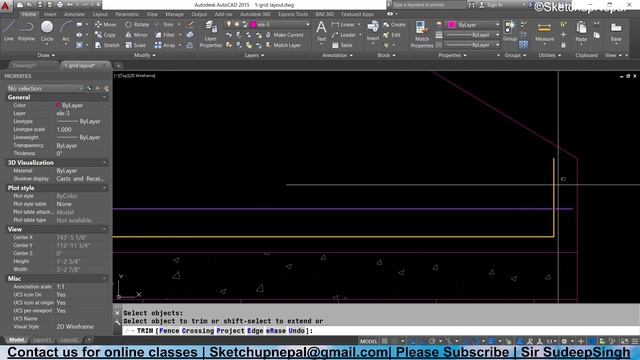Activate the Scale command
The image size is (640, 360).
[x=136, y=45]
